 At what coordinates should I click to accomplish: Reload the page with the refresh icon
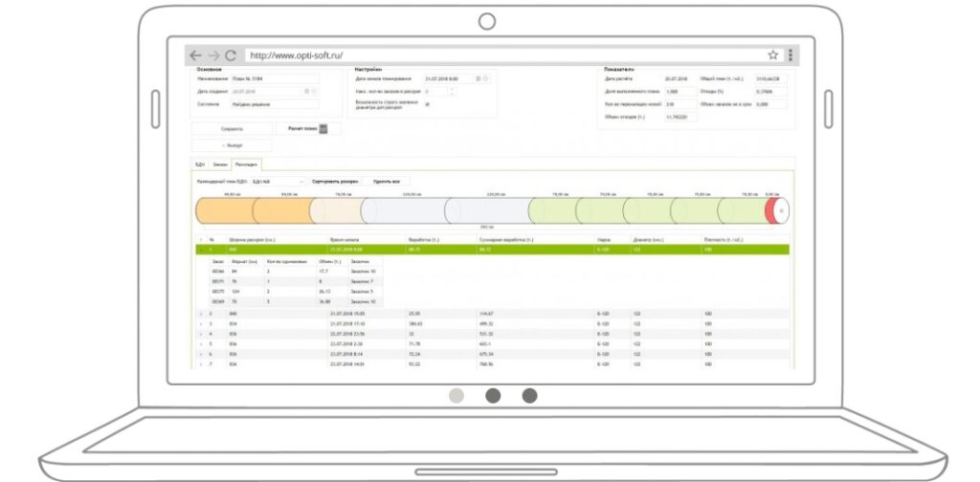click(231, 55)
